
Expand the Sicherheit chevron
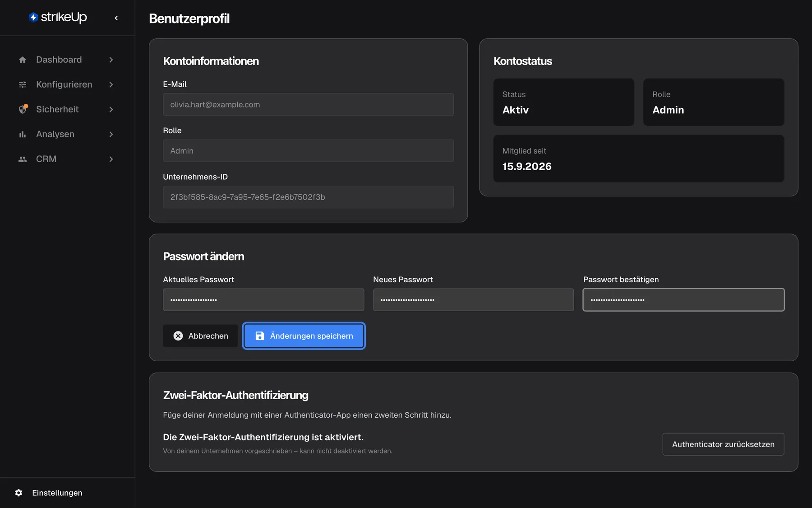[111, 109]
